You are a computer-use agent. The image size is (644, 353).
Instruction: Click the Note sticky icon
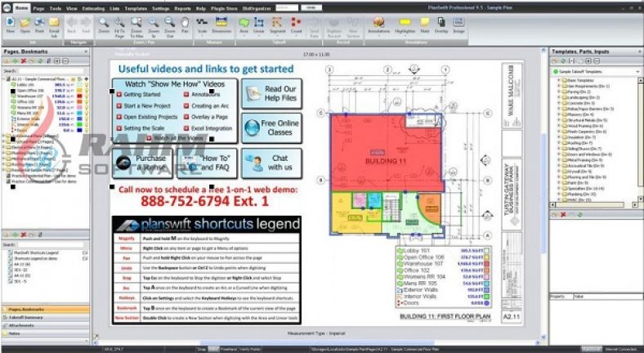(x=425, y=23)
